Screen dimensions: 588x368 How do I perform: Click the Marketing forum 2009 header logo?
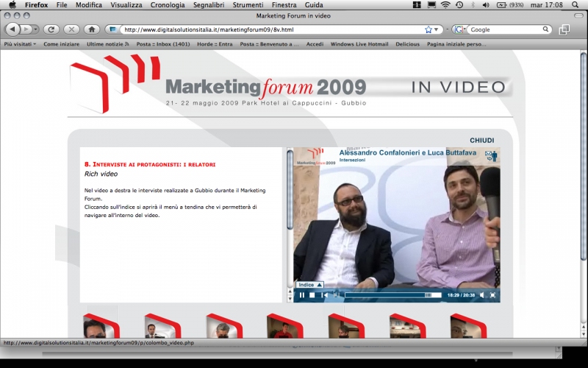218,85
